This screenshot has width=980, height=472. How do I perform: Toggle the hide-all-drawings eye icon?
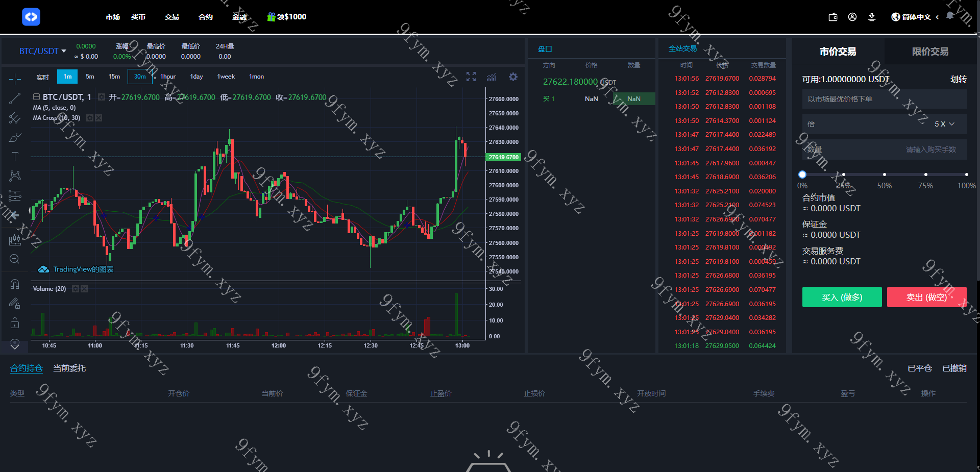15,344
